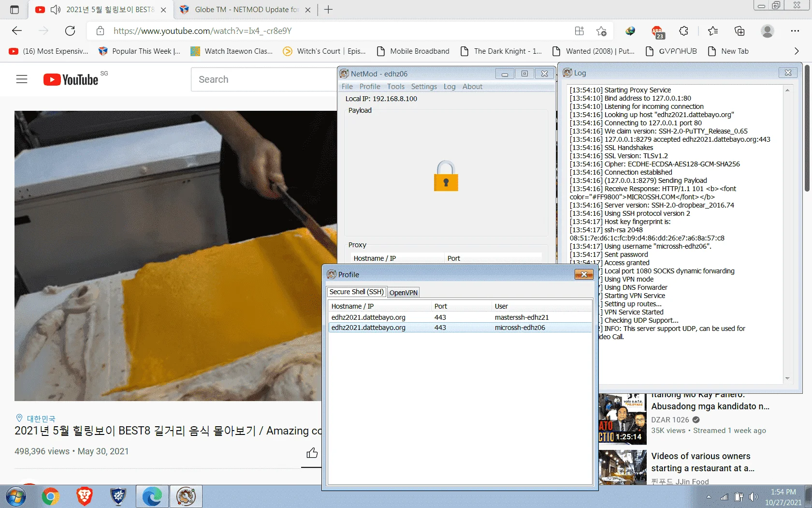Click the browser address bar URL
Viewport: 812px width, 508px height.
(203, 31)
